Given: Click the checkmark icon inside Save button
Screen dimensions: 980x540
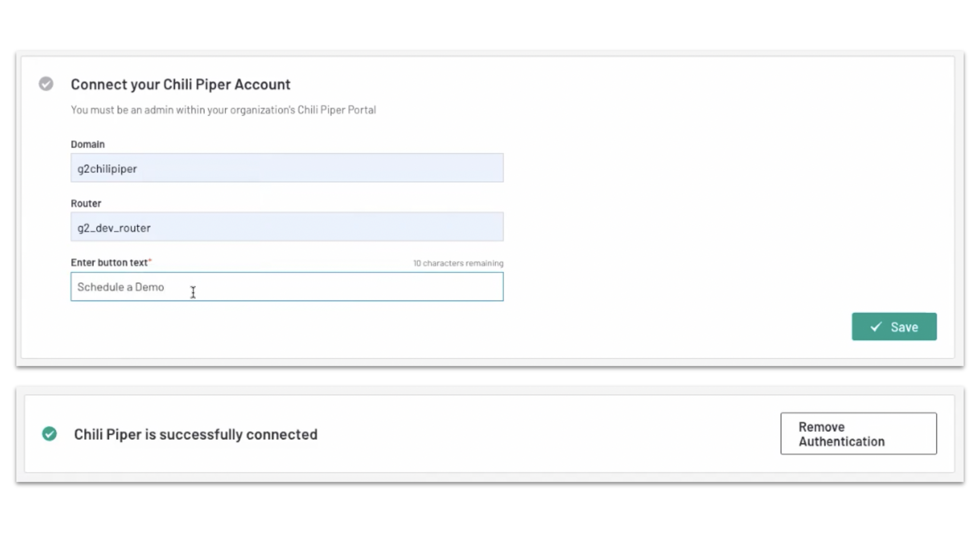Looking at the screenshot, I should [876, 327].
